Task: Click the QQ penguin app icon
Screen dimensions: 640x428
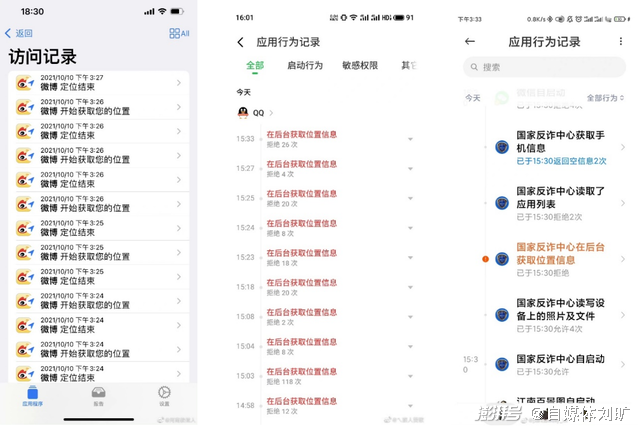Action: (x=243, y=113)
